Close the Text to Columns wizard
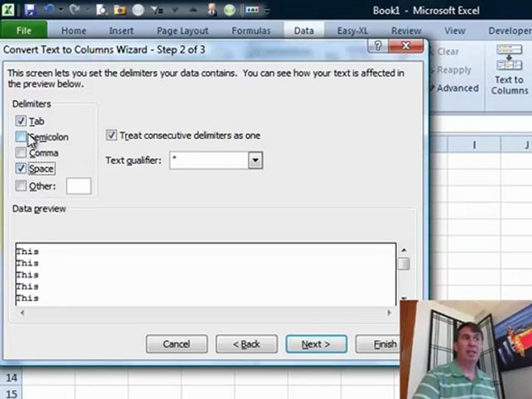 (x=406, y=45)
